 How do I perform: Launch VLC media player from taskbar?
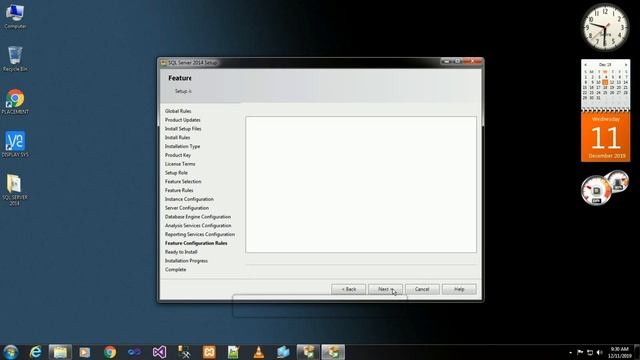(x=258, y=352)
